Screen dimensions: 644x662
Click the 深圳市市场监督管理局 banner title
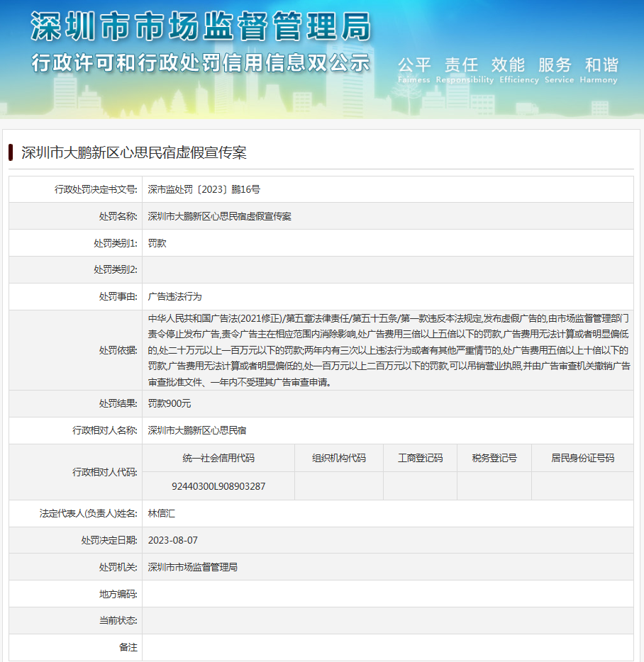[201, 26]
